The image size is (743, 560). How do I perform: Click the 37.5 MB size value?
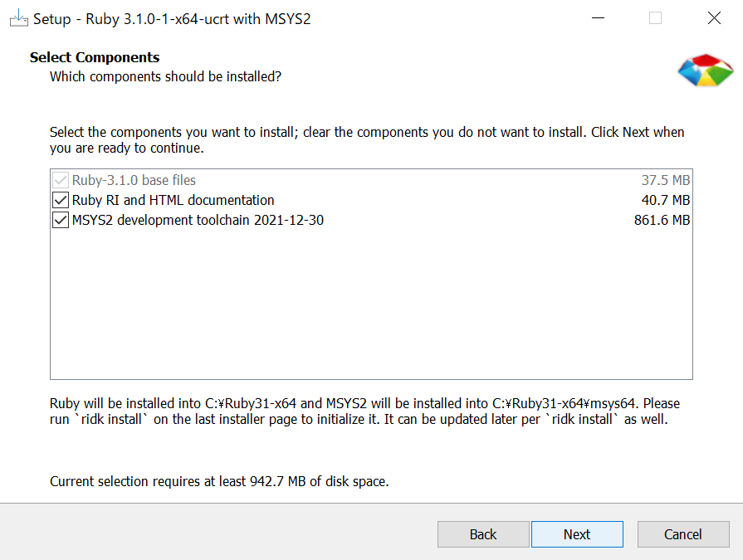666,180
